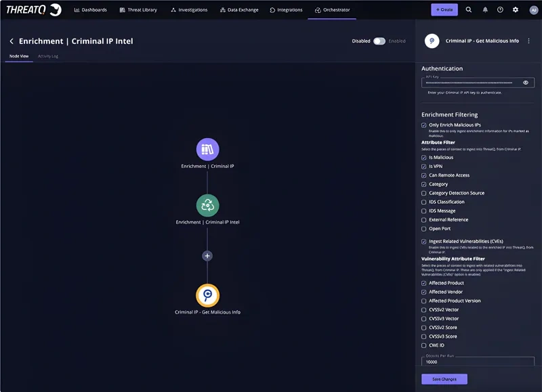Select the Criminal IP - Get Malicious Info node
542x392 pixels.
[207, 296]
